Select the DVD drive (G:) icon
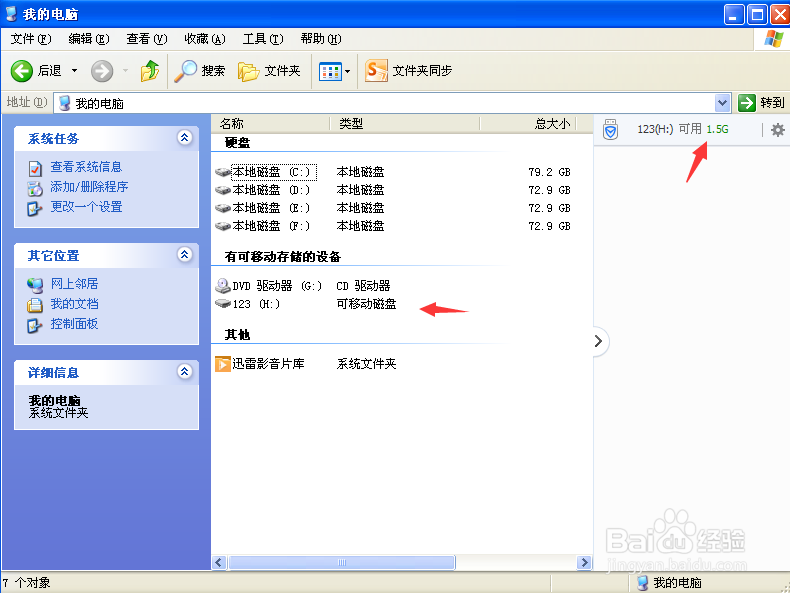The height and width of the screenshot is (593, 790). click(223, 286)
